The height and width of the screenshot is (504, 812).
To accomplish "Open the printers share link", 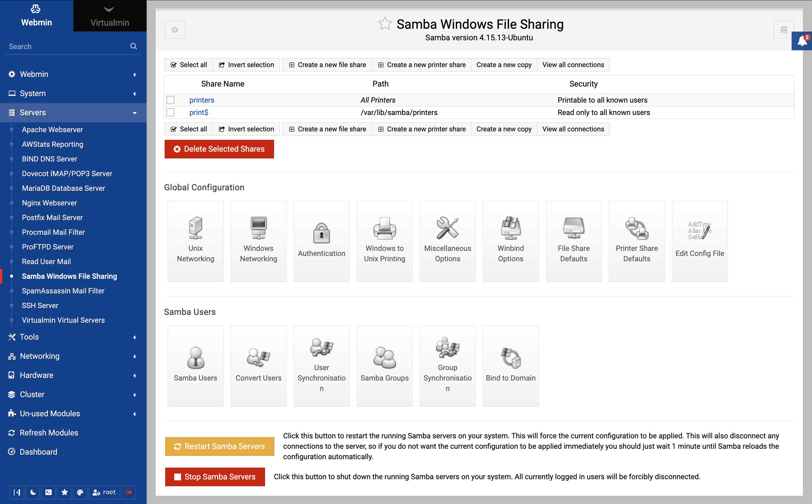I will tap(202, 100).
